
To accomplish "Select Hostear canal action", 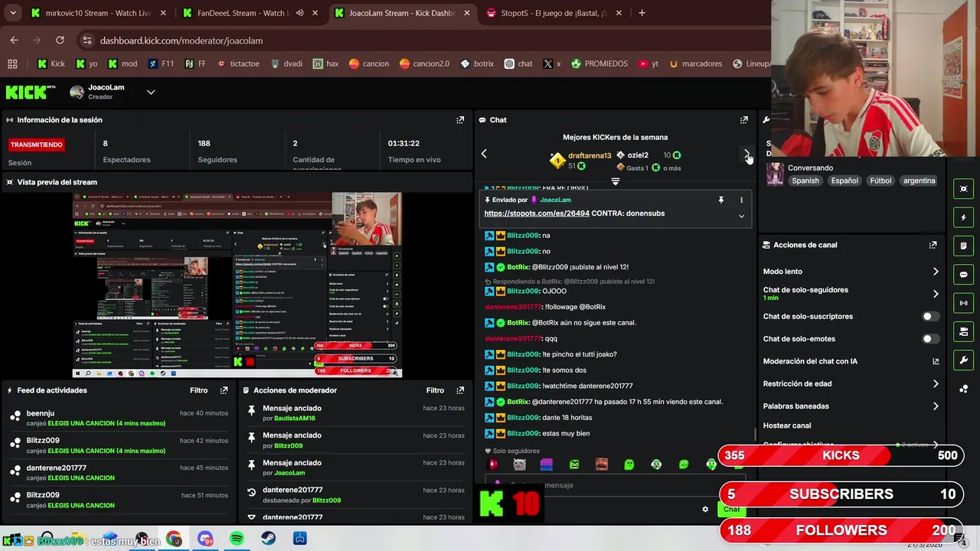I will coord(786,425).
